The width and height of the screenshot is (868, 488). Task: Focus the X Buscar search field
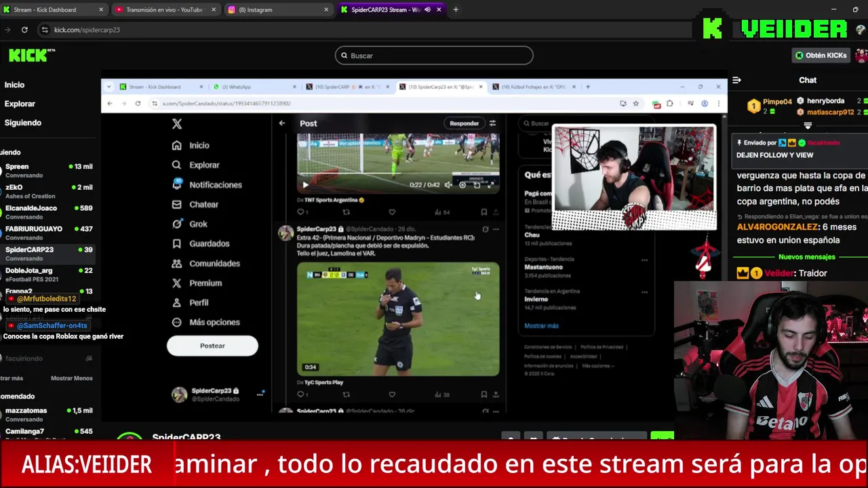(536, 123)
